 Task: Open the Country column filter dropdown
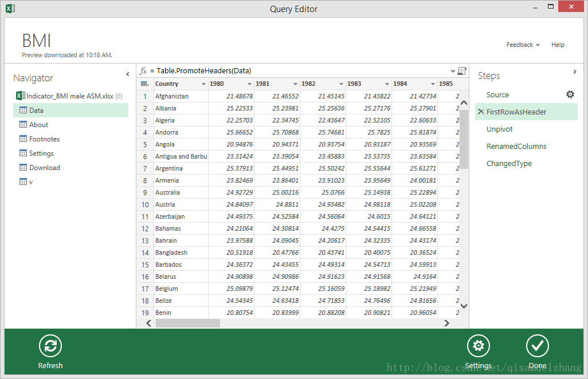coord(203,84)
